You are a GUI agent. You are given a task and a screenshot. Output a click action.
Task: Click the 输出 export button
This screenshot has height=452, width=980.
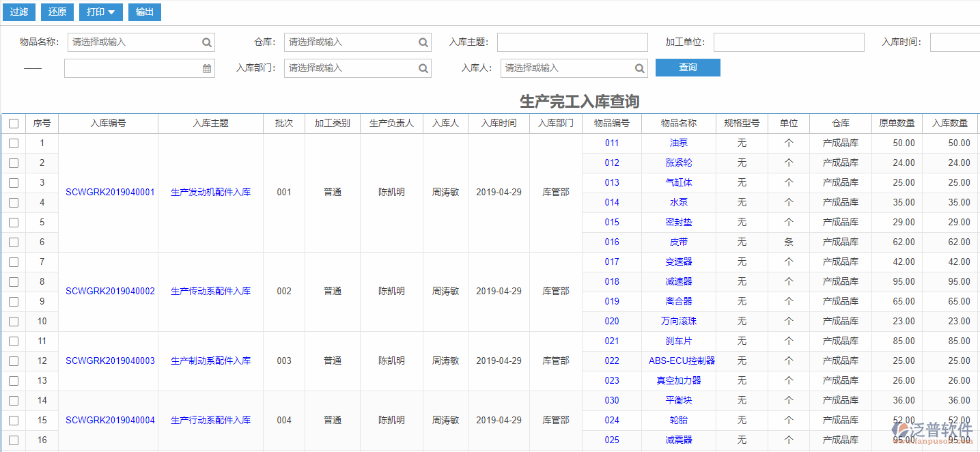[144, 12]
